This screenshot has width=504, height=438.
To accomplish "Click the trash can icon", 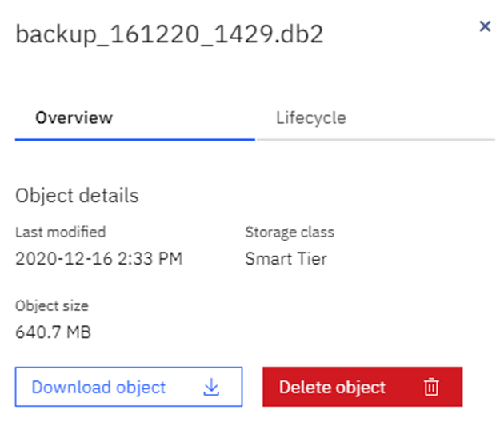I will click(431, 388).
